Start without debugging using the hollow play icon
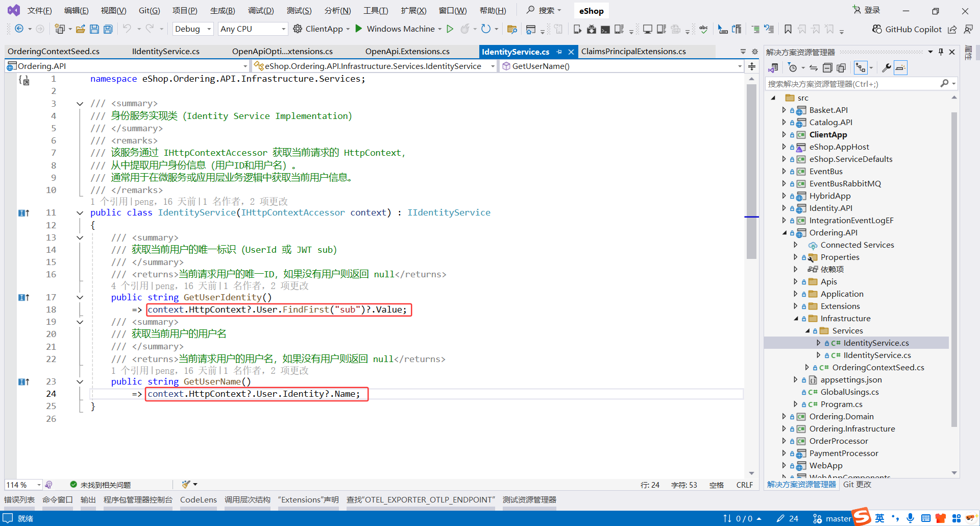The height and width of the screenshot is (526, 980). 450,29
